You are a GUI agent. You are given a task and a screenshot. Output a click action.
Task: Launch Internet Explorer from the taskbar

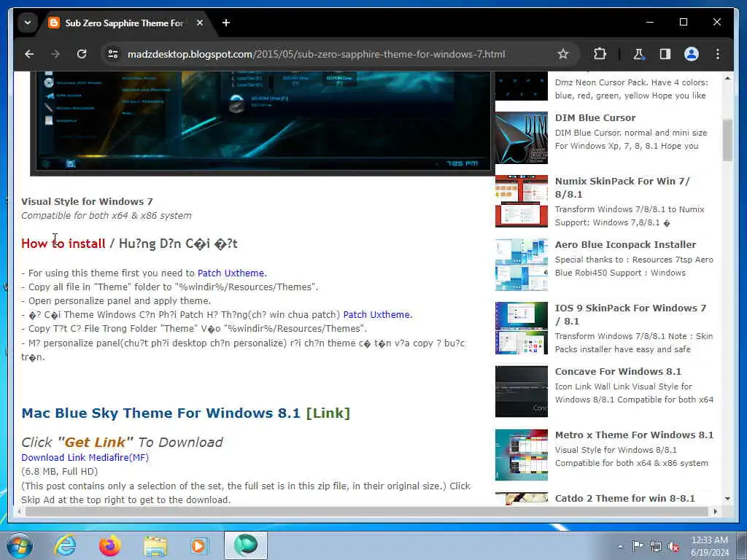(65, 545)
